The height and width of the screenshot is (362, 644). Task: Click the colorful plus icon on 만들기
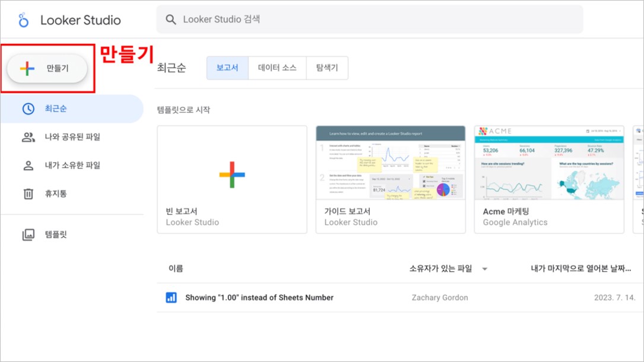coord(27,68)
